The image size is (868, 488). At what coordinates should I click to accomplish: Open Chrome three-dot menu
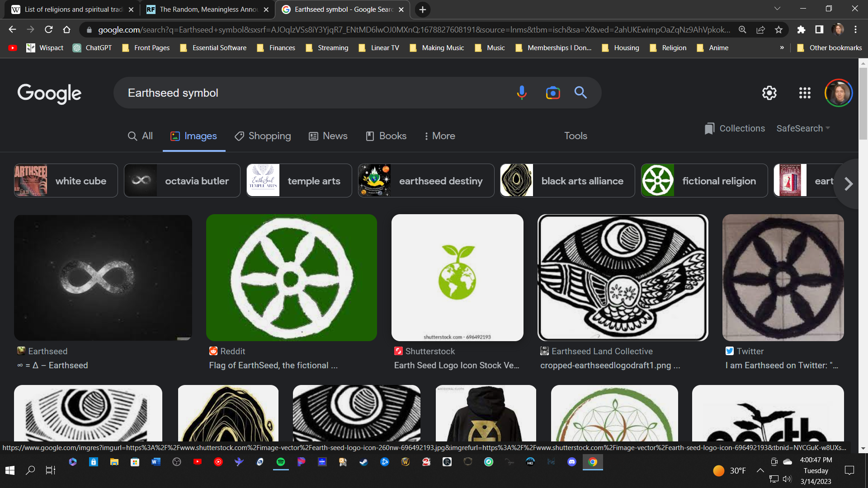pyautogui.click(x=855, y=29)
